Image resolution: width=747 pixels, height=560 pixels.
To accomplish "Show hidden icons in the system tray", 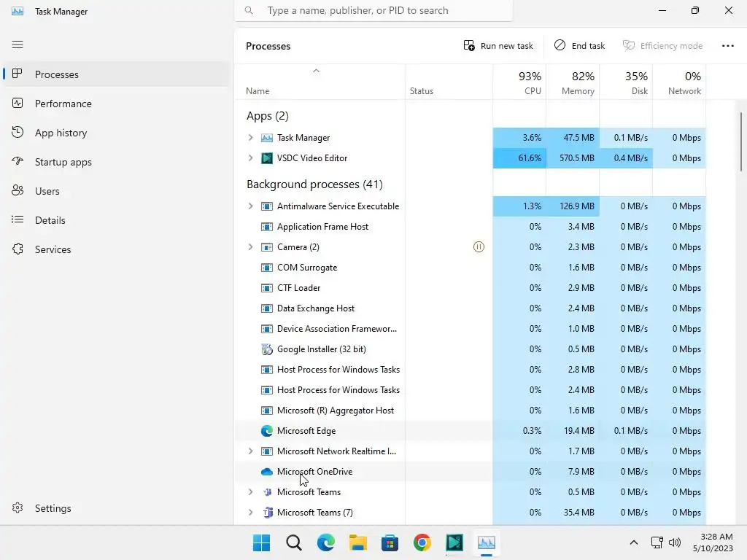I will [x=634, y=542].
